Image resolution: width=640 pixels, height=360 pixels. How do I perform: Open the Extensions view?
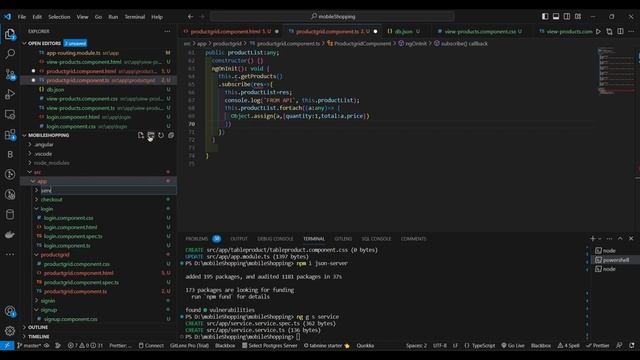coord(10,134)
